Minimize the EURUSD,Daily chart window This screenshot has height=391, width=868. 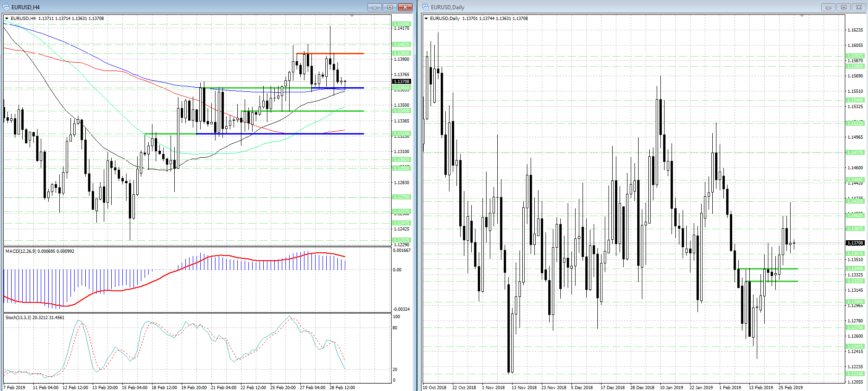(828, 7)
